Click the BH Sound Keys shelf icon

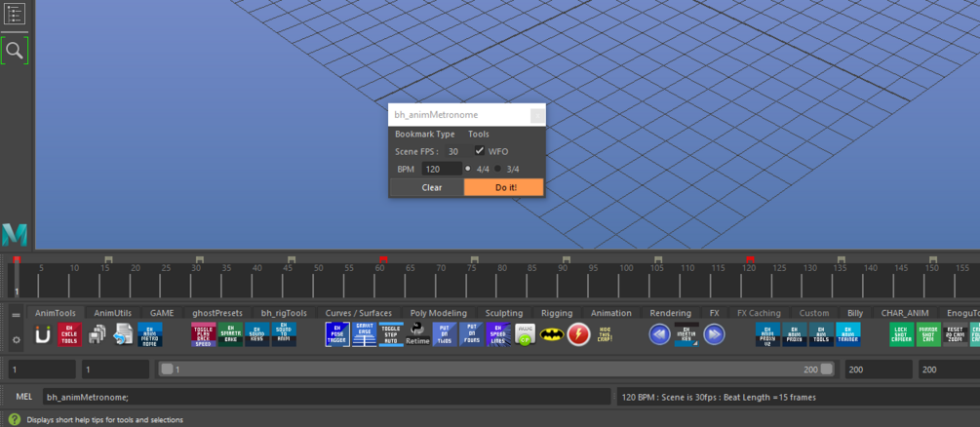point(256,334)
